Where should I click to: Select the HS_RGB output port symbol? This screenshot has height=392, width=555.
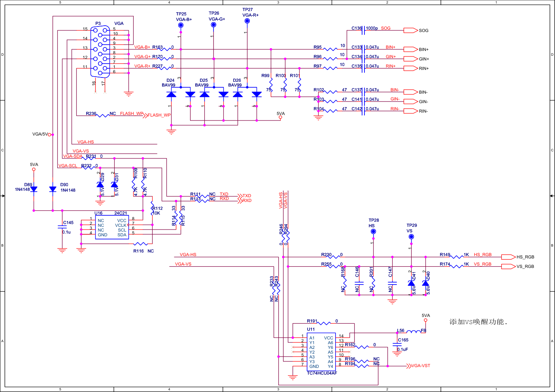coord(508,257)
